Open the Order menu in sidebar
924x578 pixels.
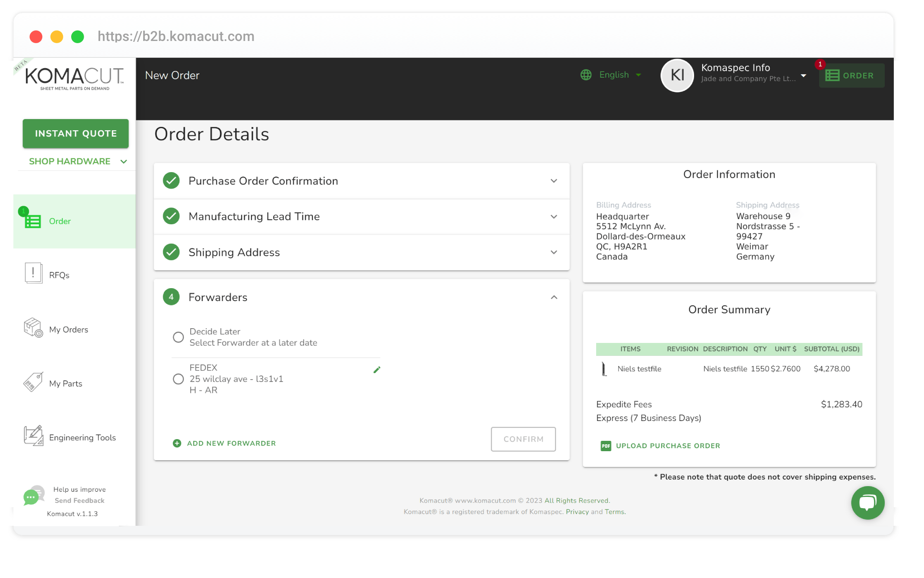pyautogui.click(x=60, y=221)
